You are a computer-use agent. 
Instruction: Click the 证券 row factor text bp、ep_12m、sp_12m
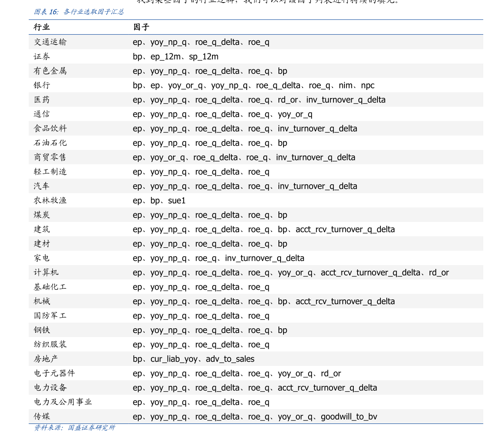coord(176,57)
